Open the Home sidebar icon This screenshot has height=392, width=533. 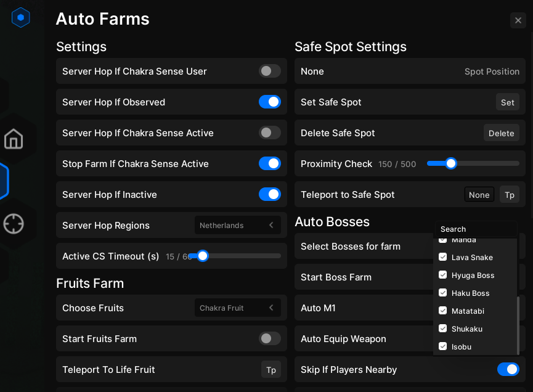14,139
